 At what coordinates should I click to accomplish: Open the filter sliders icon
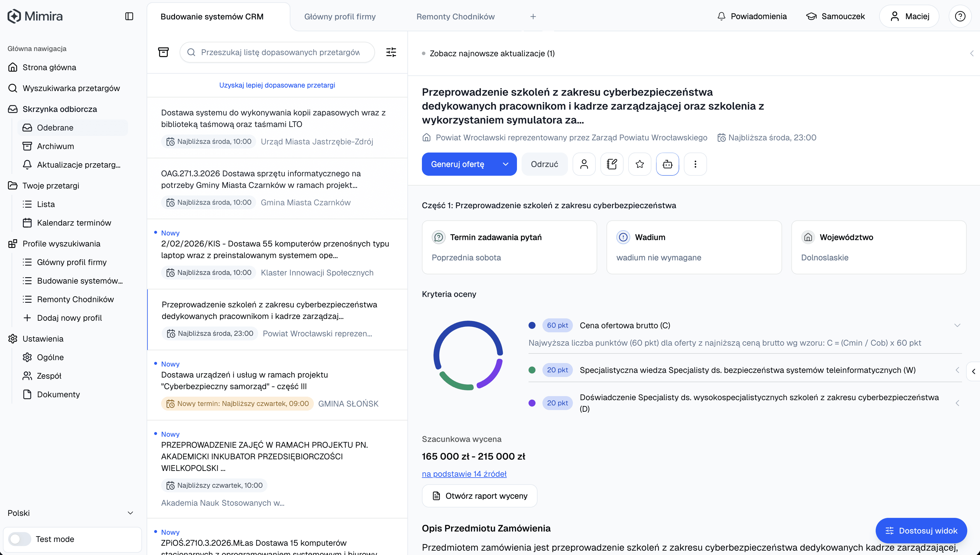click(391, 52)
